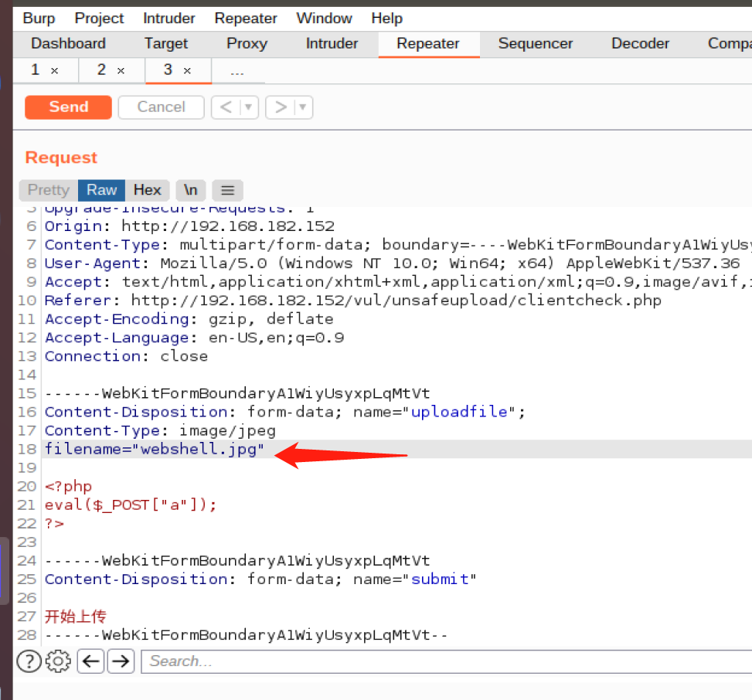Open the Window menu
The width and height of the screenshot is (752, 700).
(x=324, y=19)
